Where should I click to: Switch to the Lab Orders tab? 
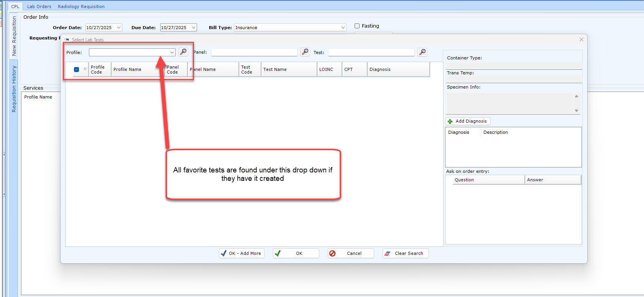[x=39, y=7]
